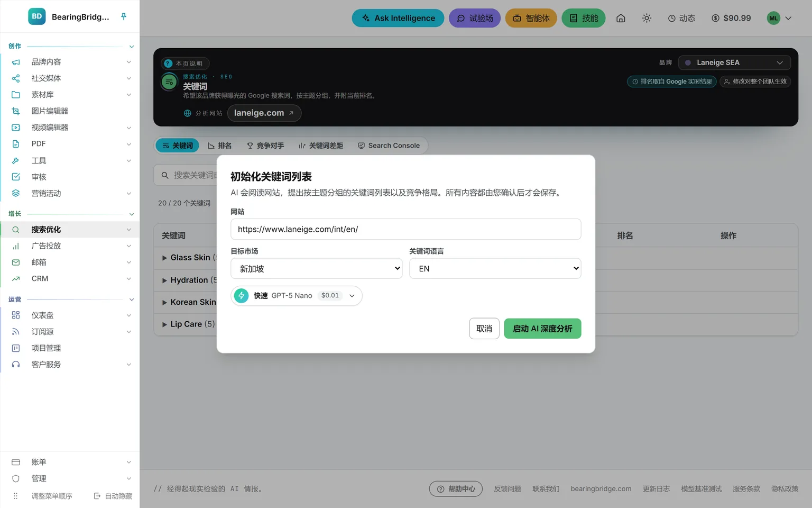The width and height of the screenshot is (812, 508).
Task: Open the 帮助中心 button
Action: [x=456, y=489]
